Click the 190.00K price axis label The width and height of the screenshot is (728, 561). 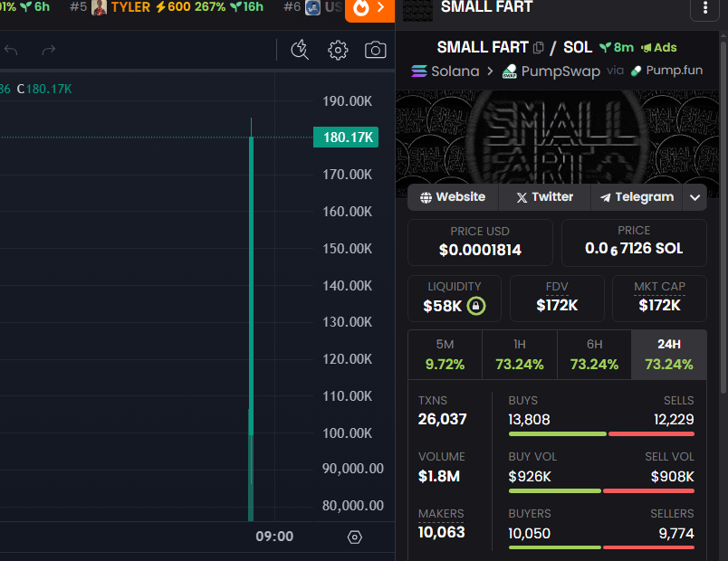click(x=348, y=101)
